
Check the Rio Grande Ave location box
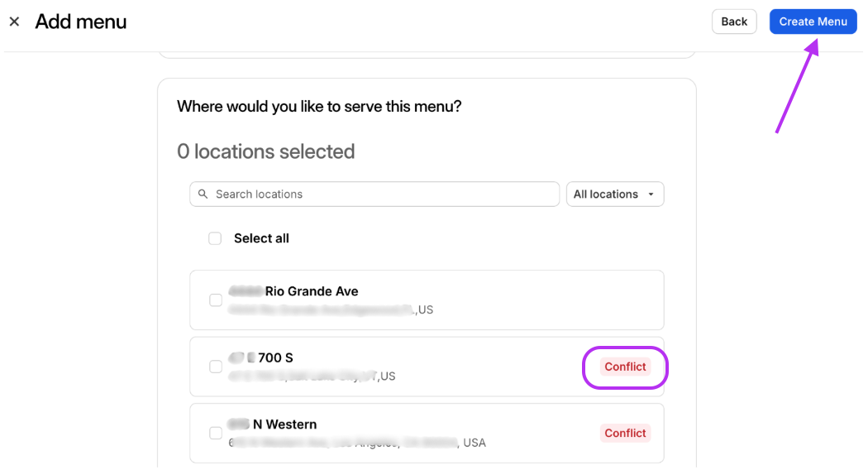click(216, 300)
